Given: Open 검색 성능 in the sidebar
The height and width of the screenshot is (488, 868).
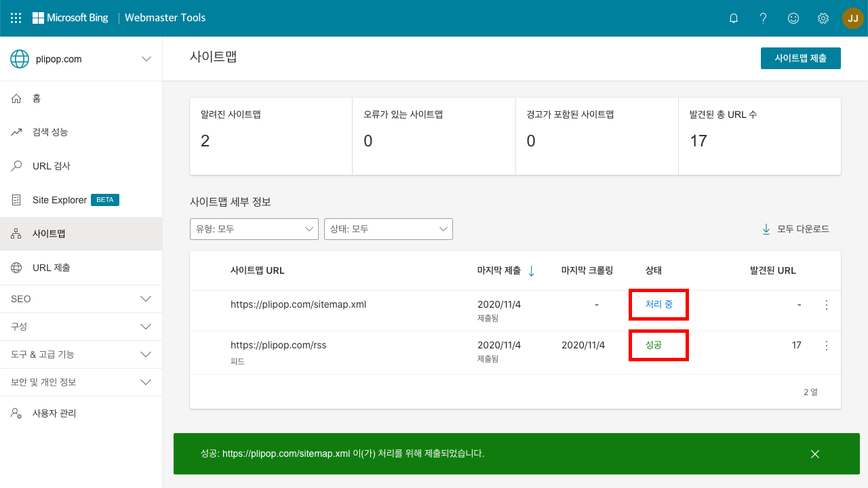Looking at the screenshot, I should click(x=81, y=132).
